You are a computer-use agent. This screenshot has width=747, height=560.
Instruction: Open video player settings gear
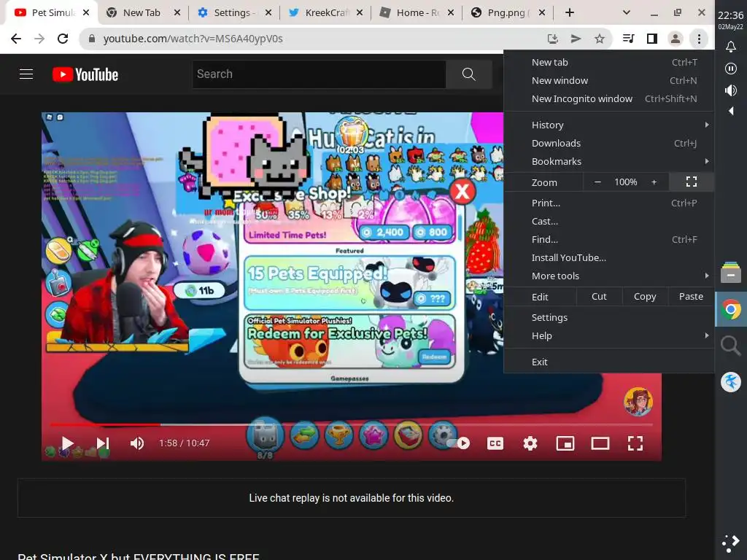pyautogui.click(x=530, y=443)
